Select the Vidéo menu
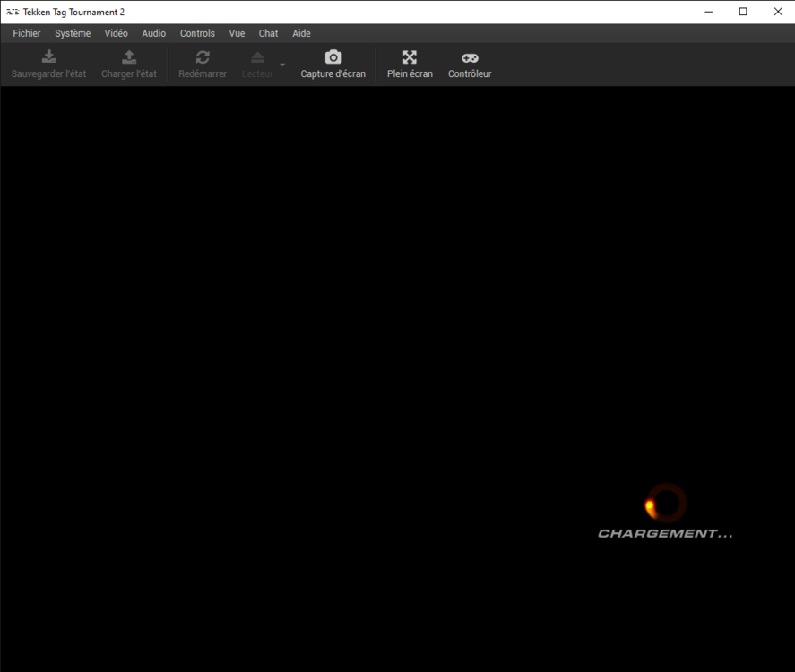Image resolution: width=795 pixels, height=672 pixels. [x=116, y=33]
